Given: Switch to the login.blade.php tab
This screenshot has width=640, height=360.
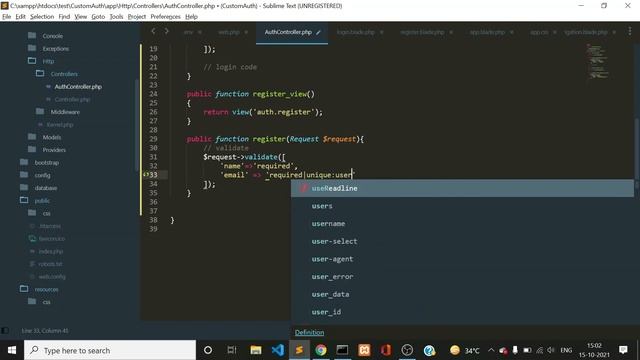Looking at the screenshot, I should point(356,32).
